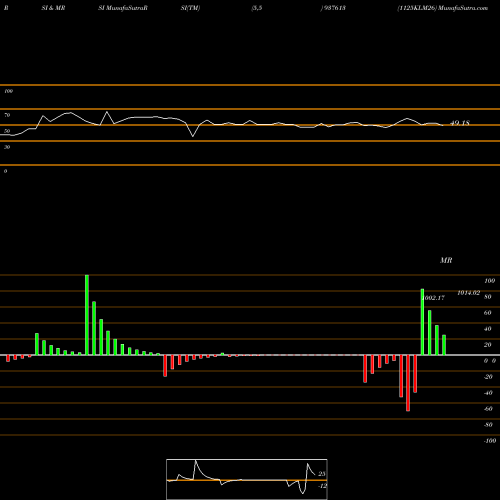Select the MR axis label -100
500x500 pixels.
pos(490,440)
